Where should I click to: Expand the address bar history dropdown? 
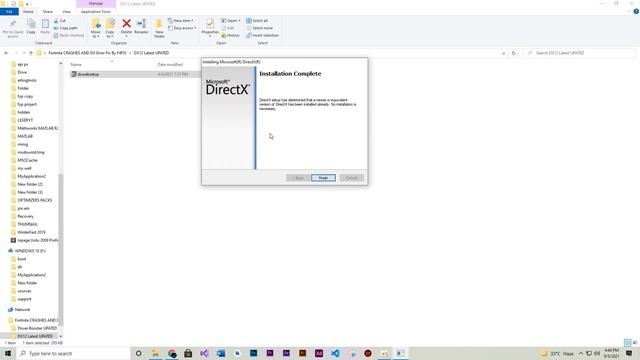(503, 53)
